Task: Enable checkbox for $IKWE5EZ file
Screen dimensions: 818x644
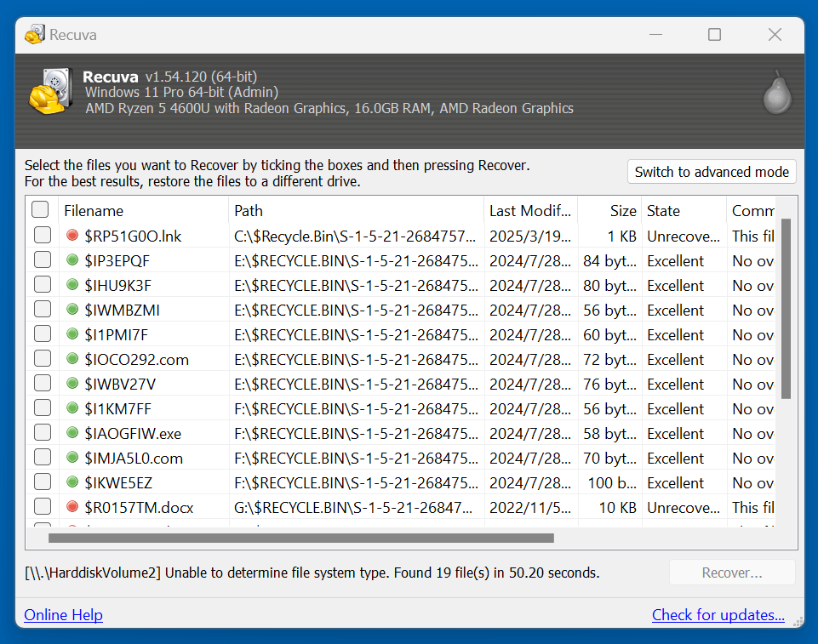Action: click(43, 482)
